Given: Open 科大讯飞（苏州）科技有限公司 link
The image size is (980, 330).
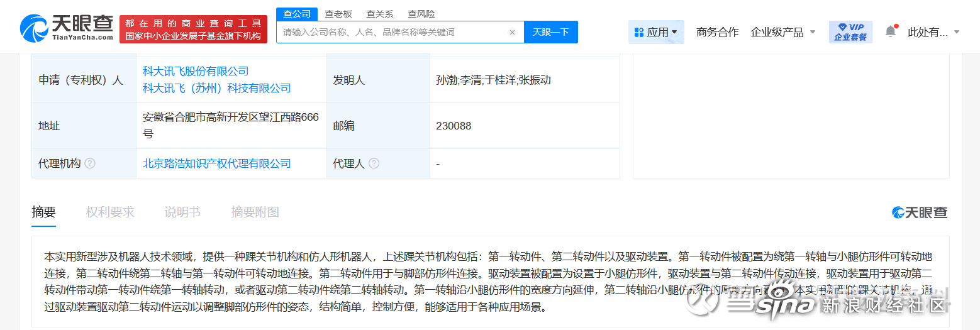Looking at the screenshot, I should pyautogui.click(x=217, y=88).
